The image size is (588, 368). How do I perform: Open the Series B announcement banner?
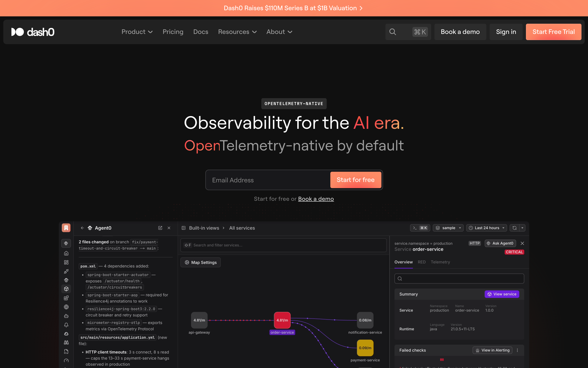pyautogui.click(x=293, y=8)
